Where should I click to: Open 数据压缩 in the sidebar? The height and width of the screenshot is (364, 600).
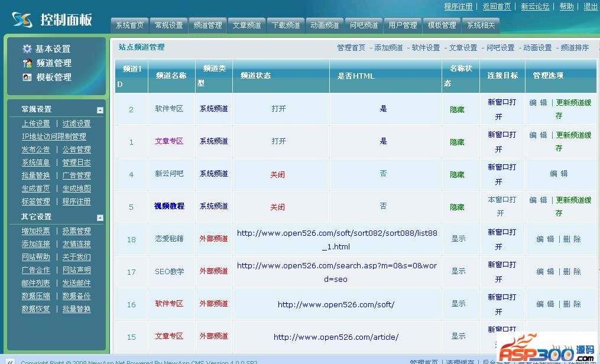(36, 296)
